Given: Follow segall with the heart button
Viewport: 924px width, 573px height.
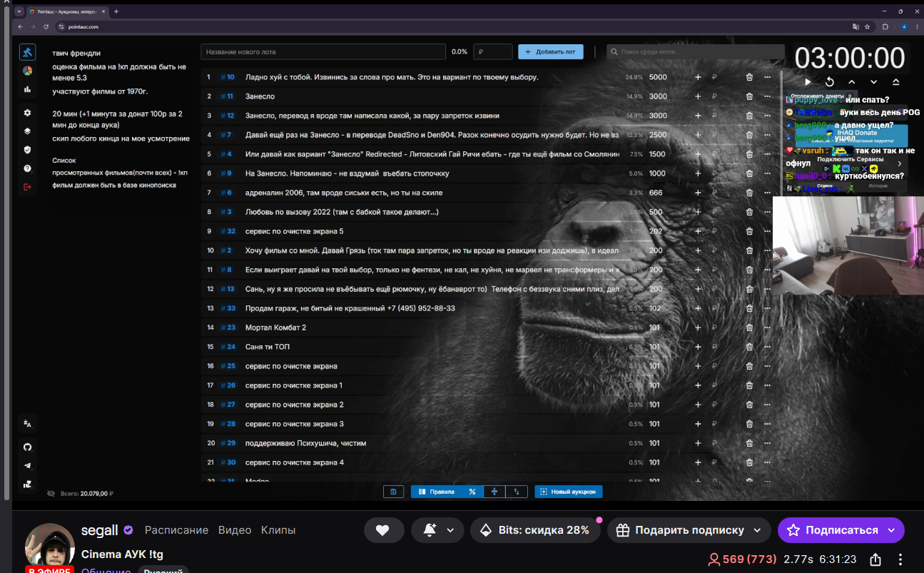Looking at the screenshot, I should 384,530.
